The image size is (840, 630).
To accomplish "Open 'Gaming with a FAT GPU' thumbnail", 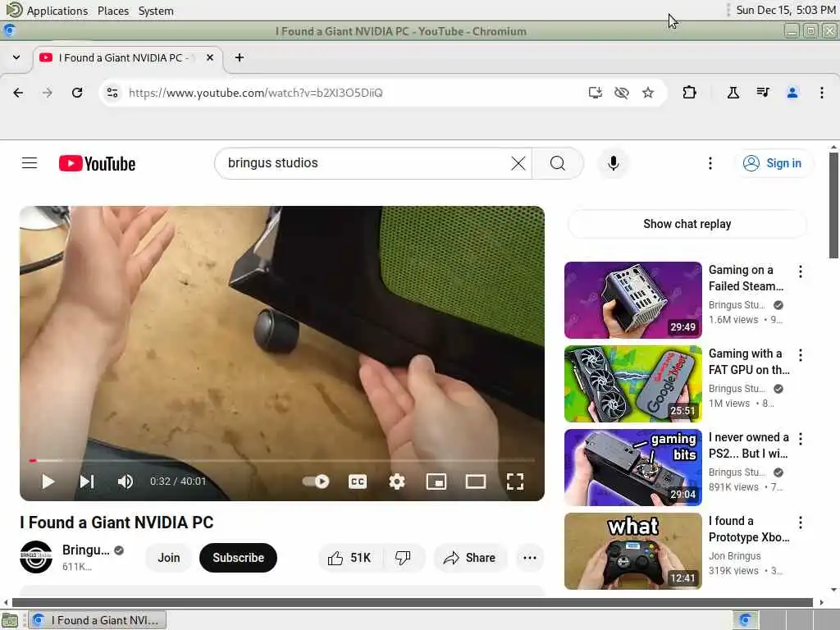I will (632, 384).
